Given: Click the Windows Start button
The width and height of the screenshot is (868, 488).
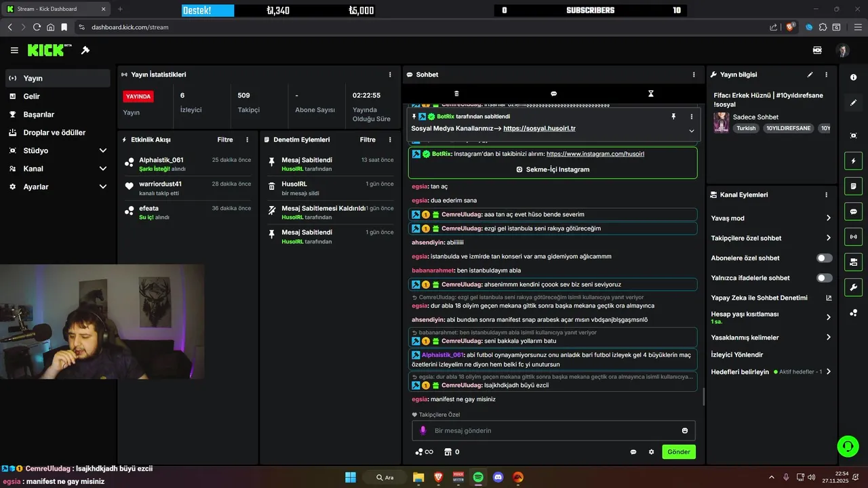Looking at the screenshot, I should (351, 477).
